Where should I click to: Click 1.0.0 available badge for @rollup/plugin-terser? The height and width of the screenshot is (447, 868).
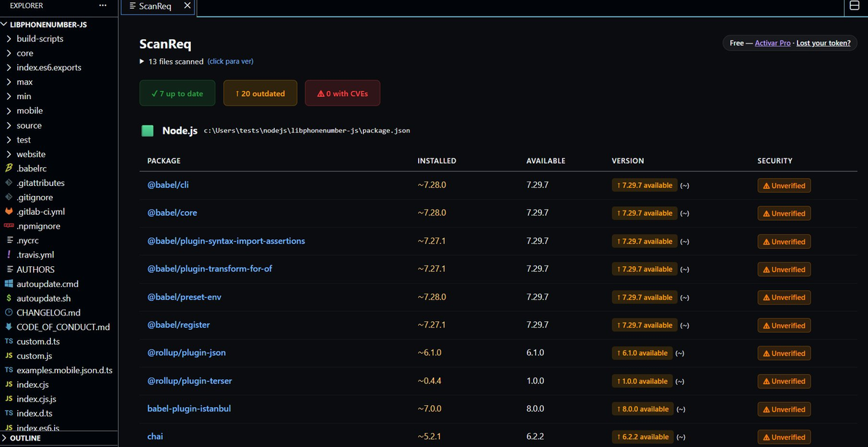(x=642, y=381)
